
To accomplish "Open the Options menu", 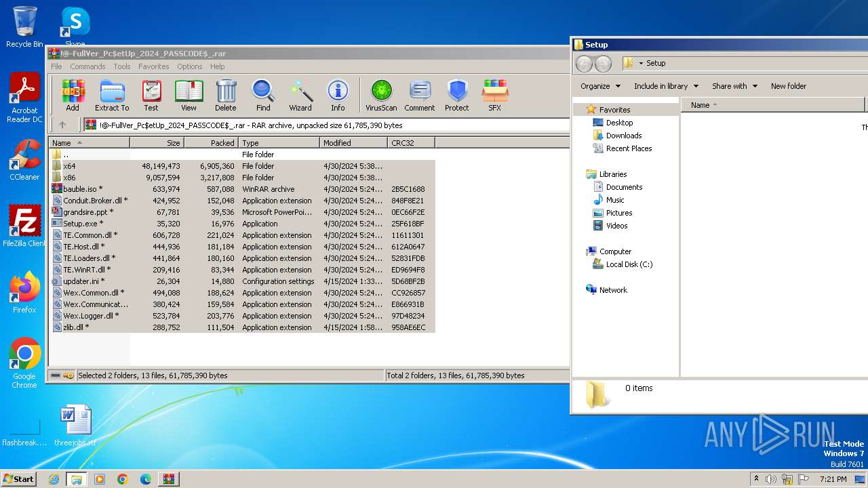I will [190, 66].
